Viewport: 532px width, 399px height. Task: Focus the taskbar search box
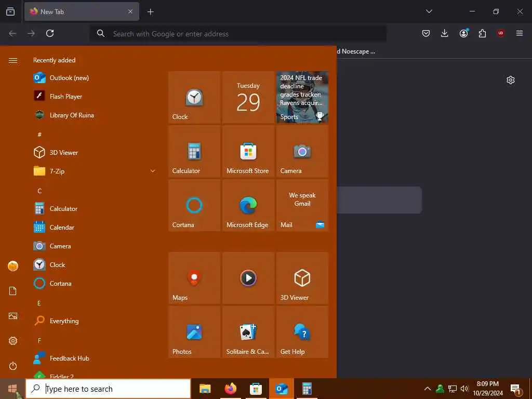pyautogui.click(x=108, y=389)
